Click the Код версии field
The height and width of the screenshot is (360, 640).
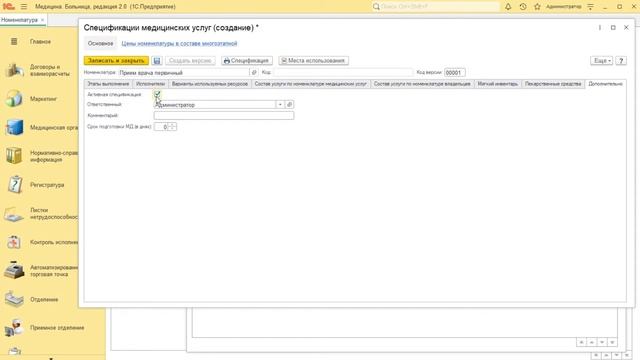[x=454, y=72]
